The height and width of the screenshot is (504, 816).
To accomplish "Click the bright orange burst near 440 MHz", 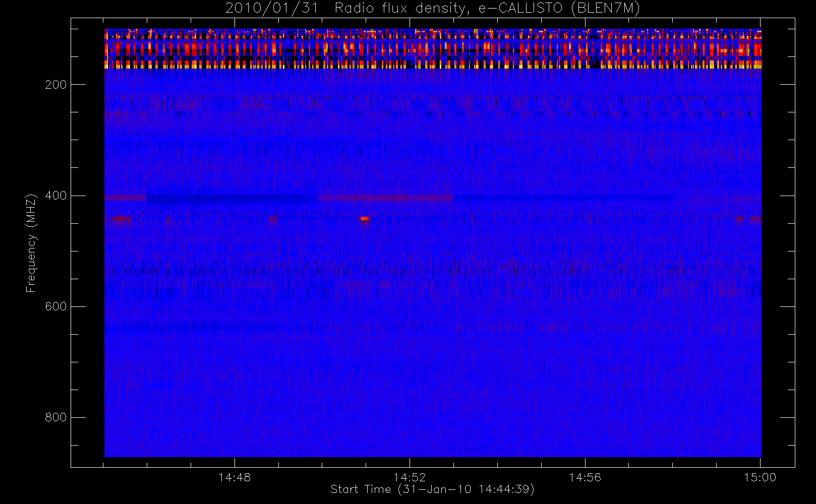I will pyautogui.click(x=364, y=219).
